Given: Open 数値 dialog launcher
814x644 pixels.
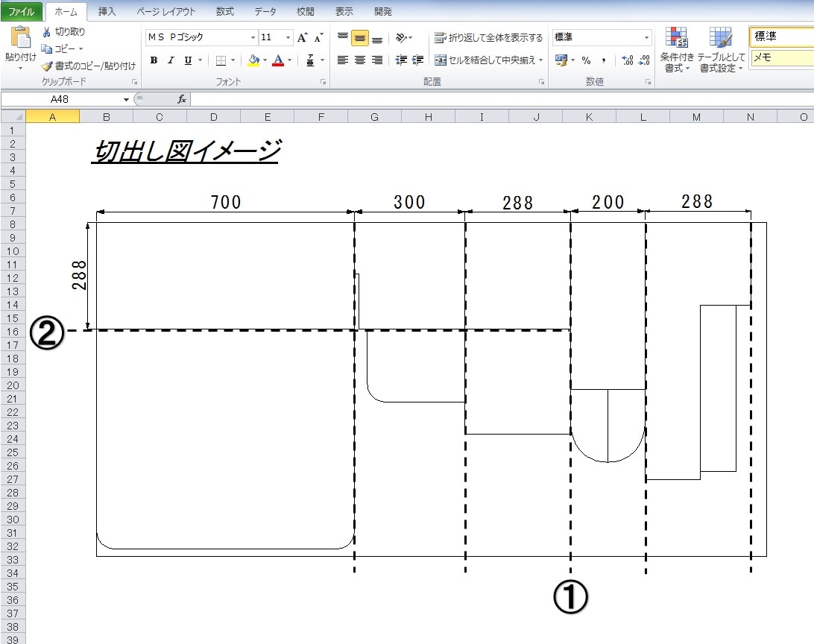Looking at the screenshot, I should click(x=648, y=81).
